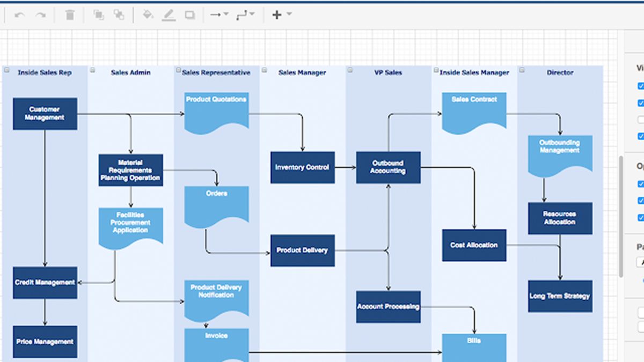Click the To Front icon
Image resolution: width=644 pixels, height=362 pixels.
(x=99, y=15)
